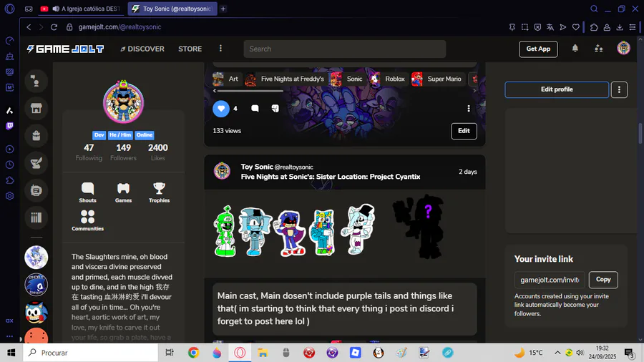Open the Trophies section
Viewport: 644px width, 362px height.
(159, 192)
